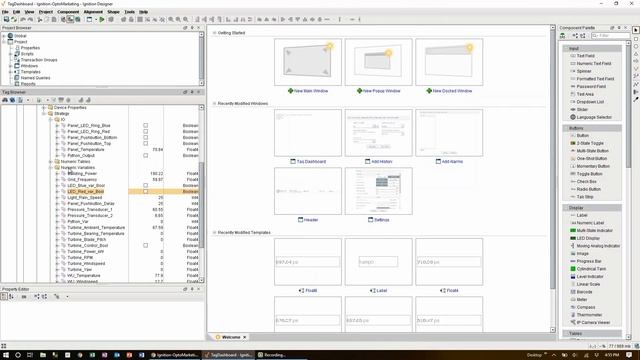Screen dimensions: 640x360
Task: Select the Spinner component in palette
Action: coord(584,71)
